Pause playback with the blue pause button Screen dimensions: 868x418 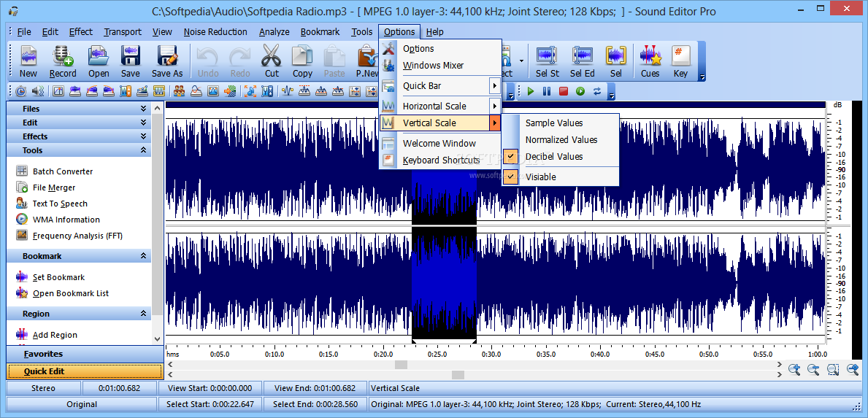(547, 92)
